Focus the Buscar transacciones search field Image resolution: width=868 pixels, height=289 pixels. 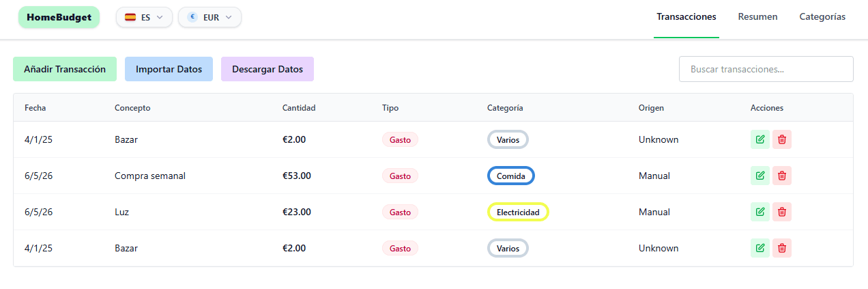point(766,69)
